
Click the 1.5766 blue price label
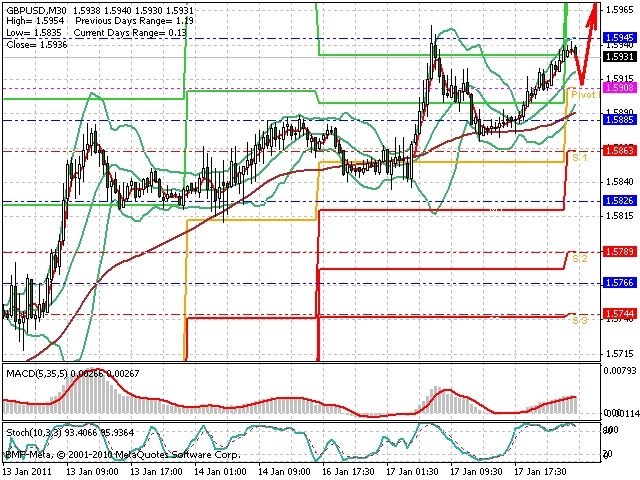click(x=620, y=282)
